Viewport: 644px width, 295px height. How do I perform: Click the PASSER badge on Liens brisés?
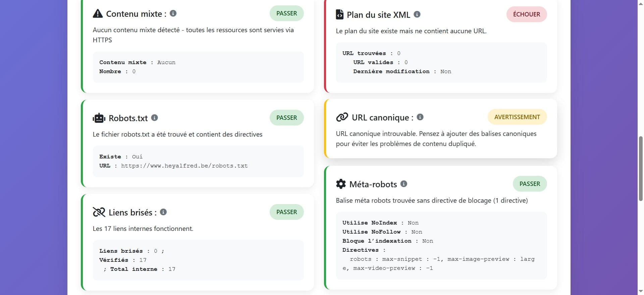(x=286, y=212)
